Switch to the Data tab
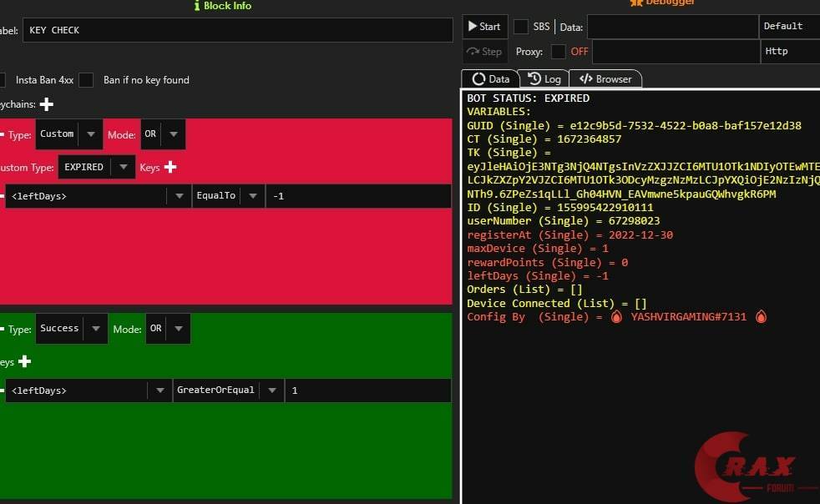The height and width of the screenshot is (504, 820). tap(490, 79)
